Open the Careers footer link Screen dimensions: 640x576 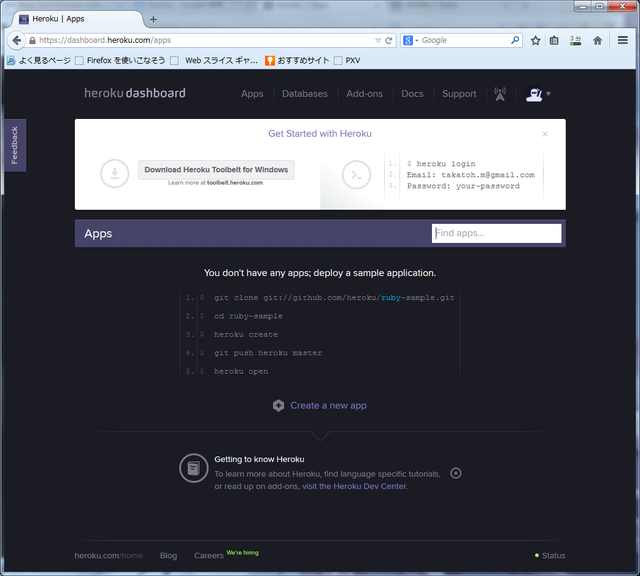pos(209,556)
